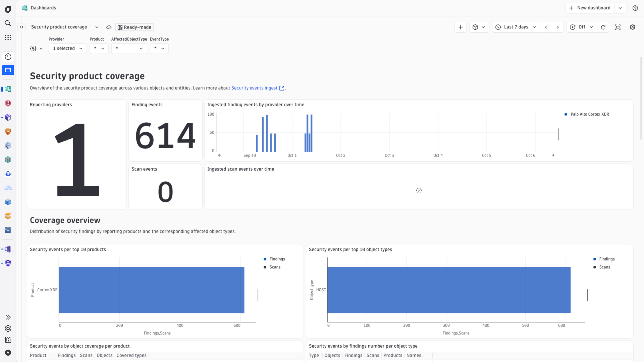Toggle Scans series in object types legend
The height and width of the screenshot is (362, 644).
tap(602, 267)
